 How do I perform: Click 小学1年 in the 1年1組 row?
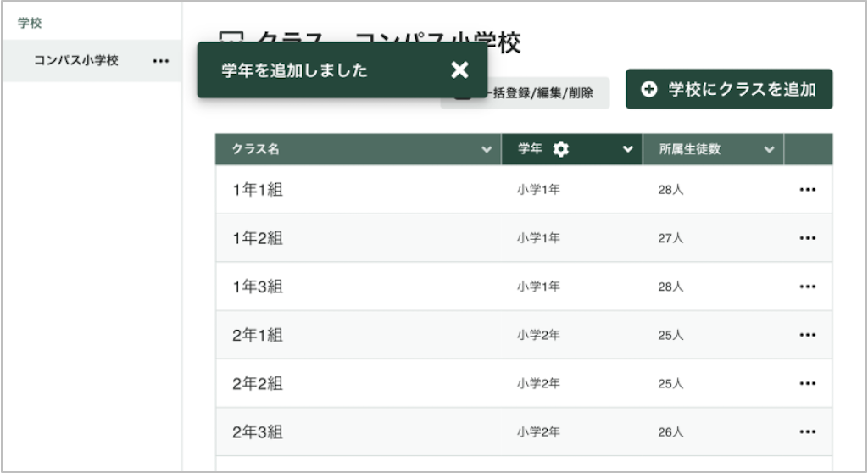click(538, 189)
